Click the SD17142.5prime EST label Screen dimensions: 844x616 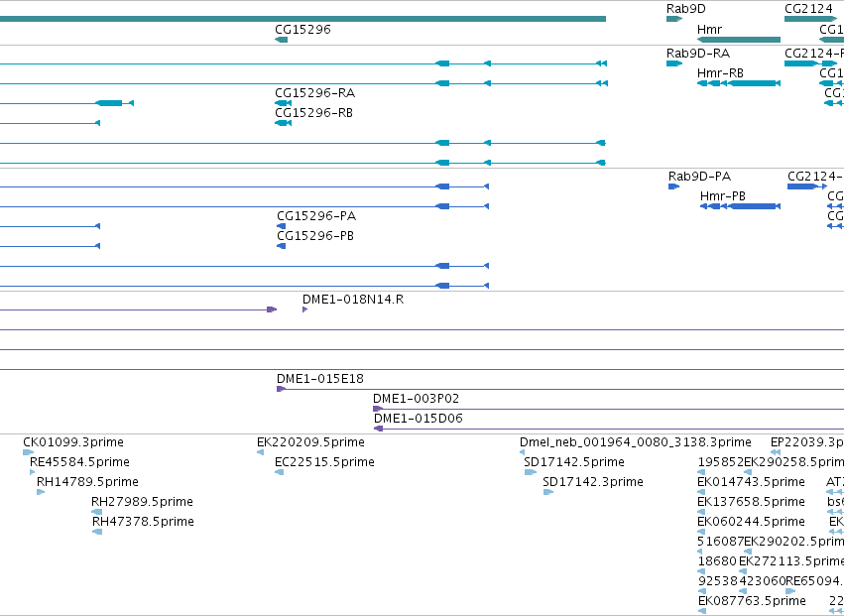tap(574, 462)
